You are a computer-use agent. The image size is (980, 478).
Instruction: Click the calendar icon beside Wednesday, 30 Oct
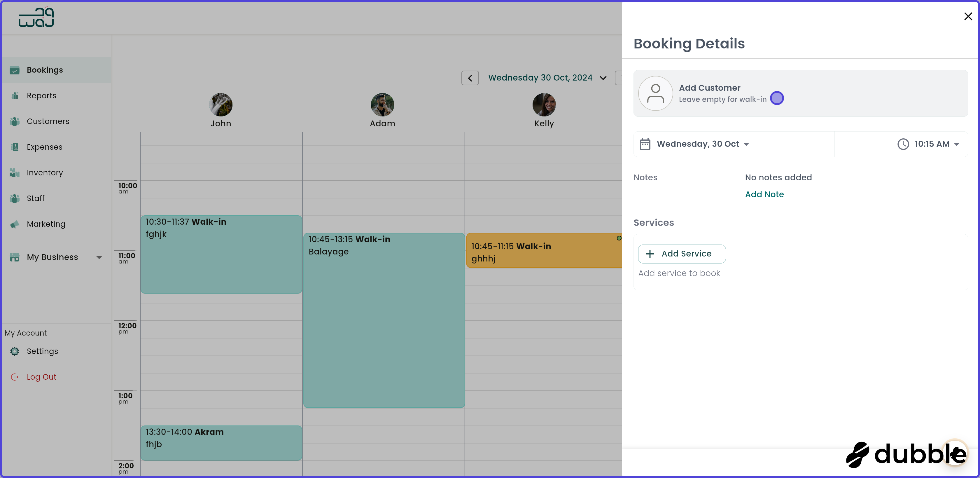(645, 144)
